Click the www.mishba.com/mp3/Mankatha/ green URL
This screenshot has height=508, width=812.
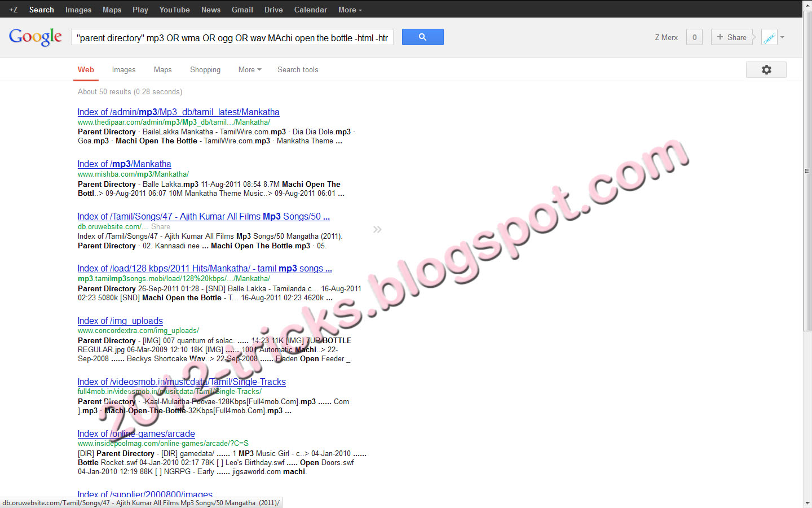pyautogui.click(x=133, y=174)
